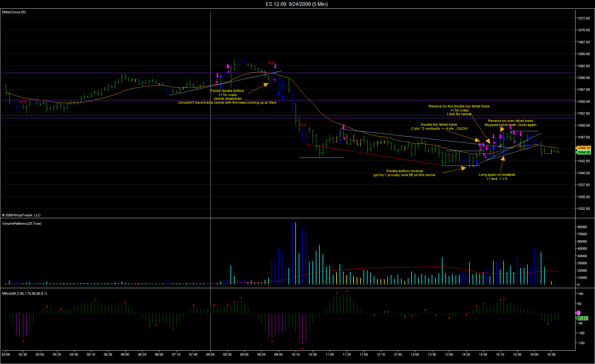Select 'got my 1 pt scalp, took BE' note
The image size is (595, 364).
(x=405, y=175)
